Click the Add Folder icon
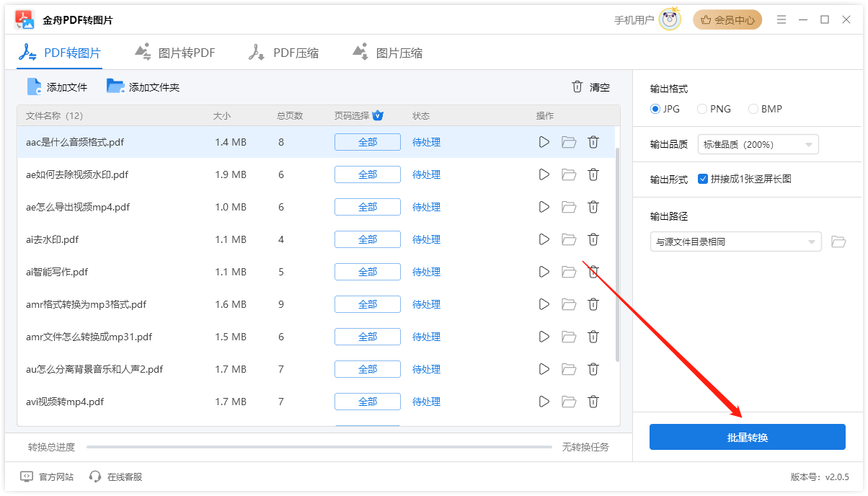The image size is (868, 496). coord(115,87)
